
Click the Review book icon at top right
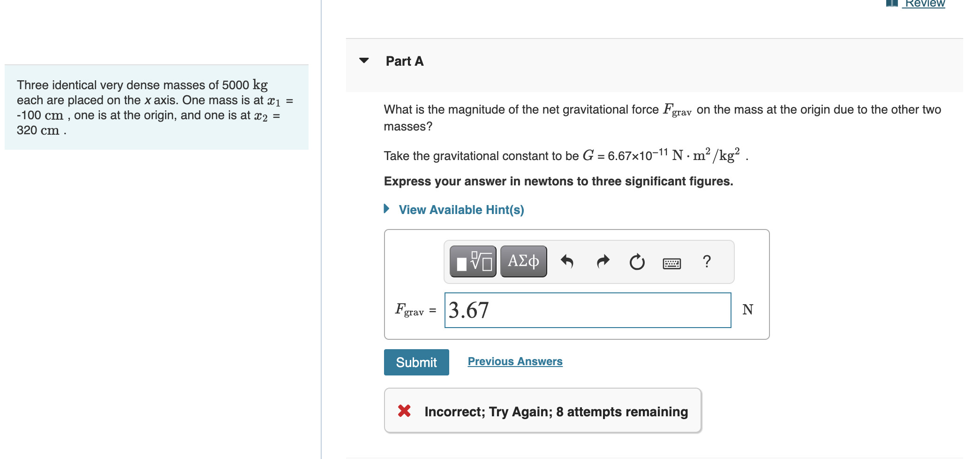pyautogui.click(x=892, y=4)
